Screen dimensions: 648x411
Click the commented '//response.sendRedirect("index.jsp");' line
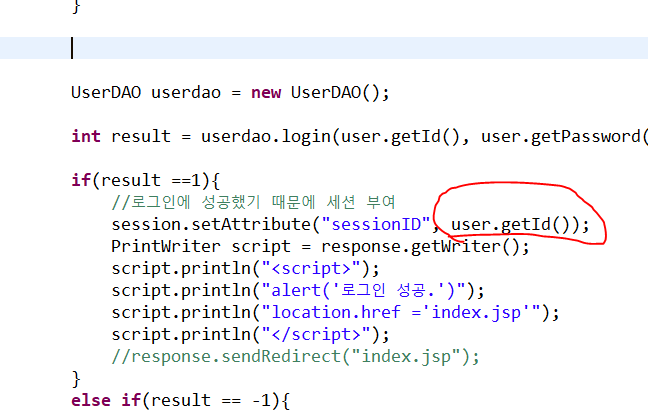click(x=295, y=356)
